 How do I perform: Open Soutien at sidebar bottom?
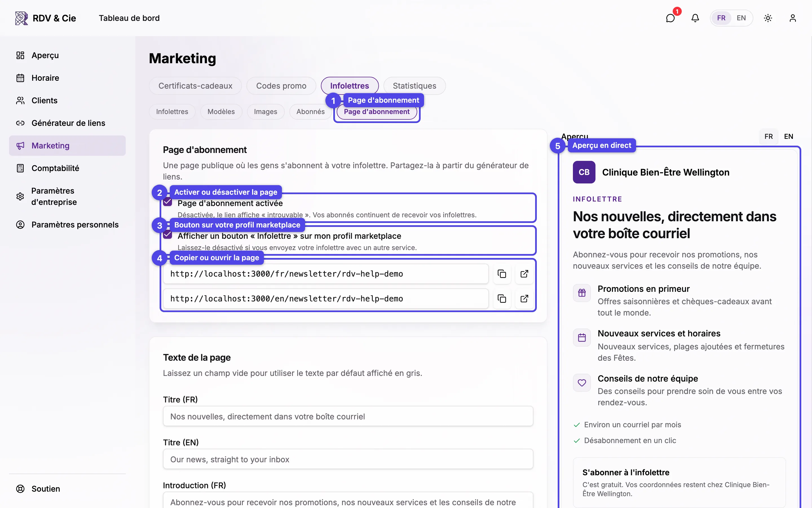(67, 489)
